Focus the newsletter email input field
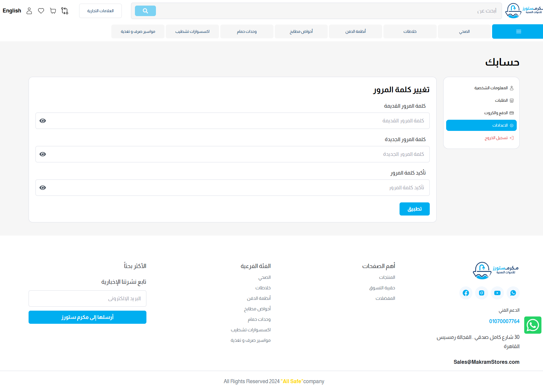The height and width of the screenshot is (392, 543). pyautogui.click(x=87, y=299)
